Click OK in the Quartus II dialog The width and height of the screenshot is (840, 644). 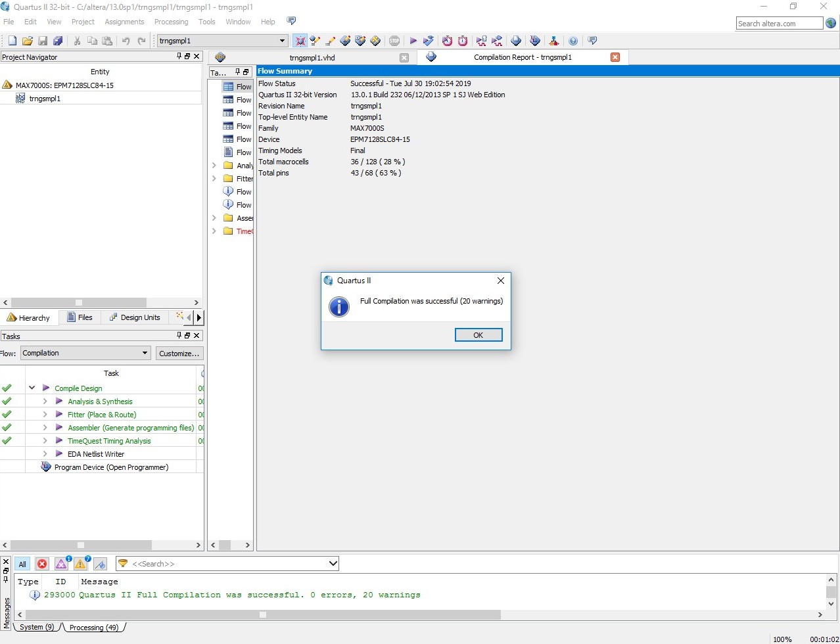pos(478,335)
